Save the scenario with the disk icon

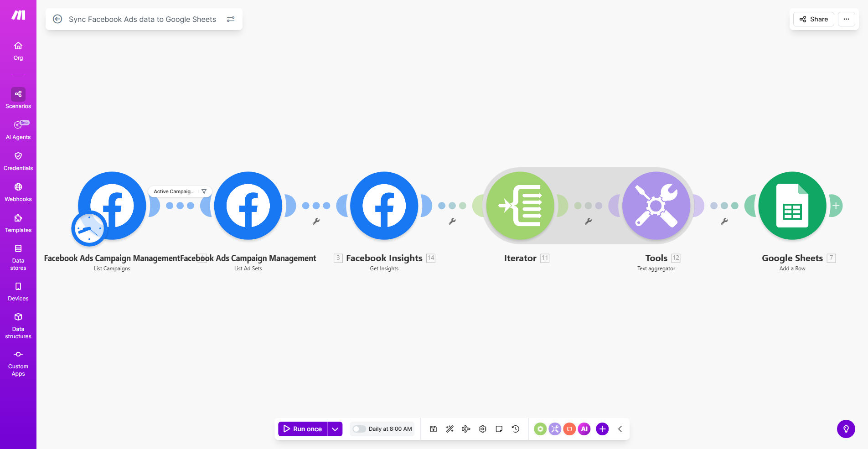tap(434, 429)
